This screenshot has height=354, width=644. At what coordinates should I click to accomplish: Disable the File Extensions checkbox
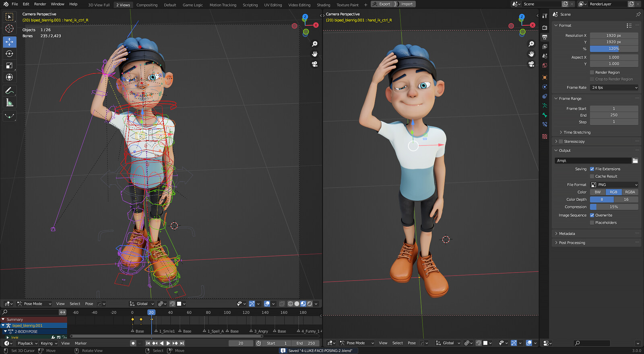tap(592, 169)
